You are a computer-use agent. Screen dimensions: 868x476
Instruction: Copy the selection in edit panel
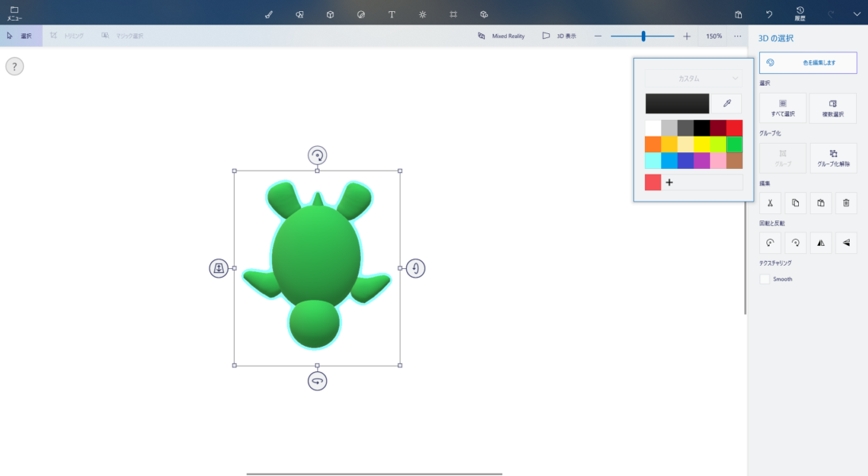(796, 203)
